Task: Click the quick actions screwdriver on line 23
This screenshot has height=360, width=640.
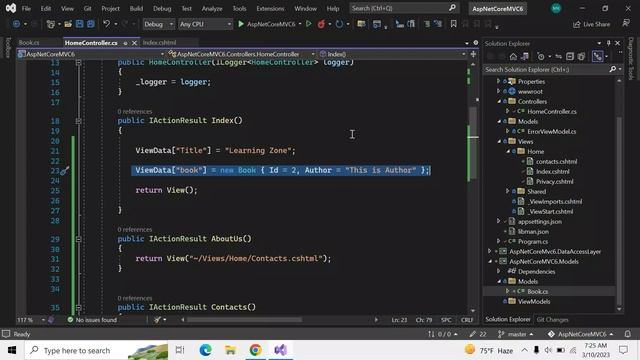Action: tap(64, 171)
